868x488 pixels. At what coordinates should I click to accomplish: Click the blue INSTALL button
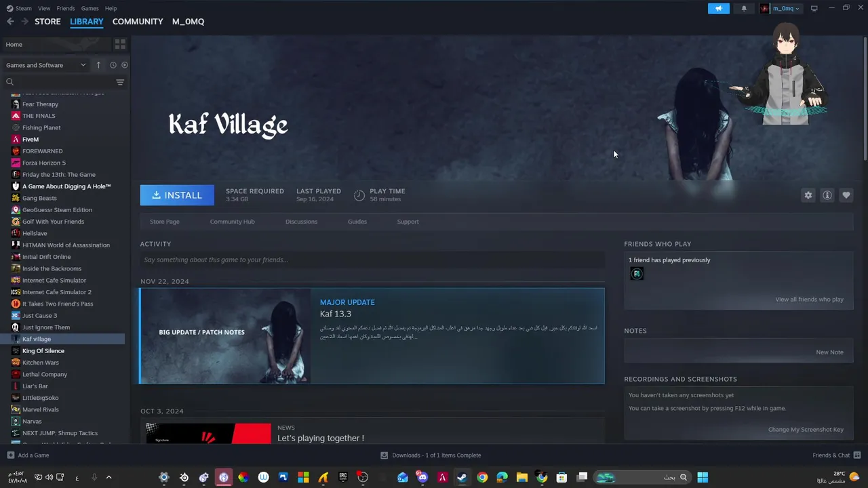tap(177, 195)
